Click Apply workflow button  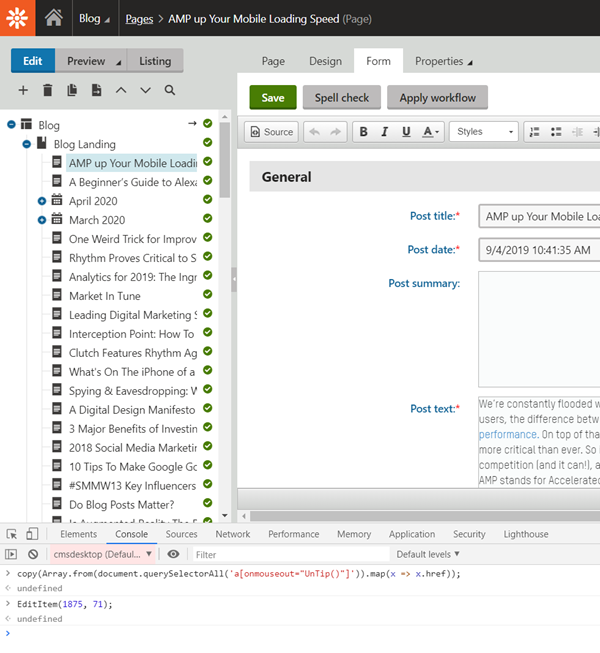point(438,97)
